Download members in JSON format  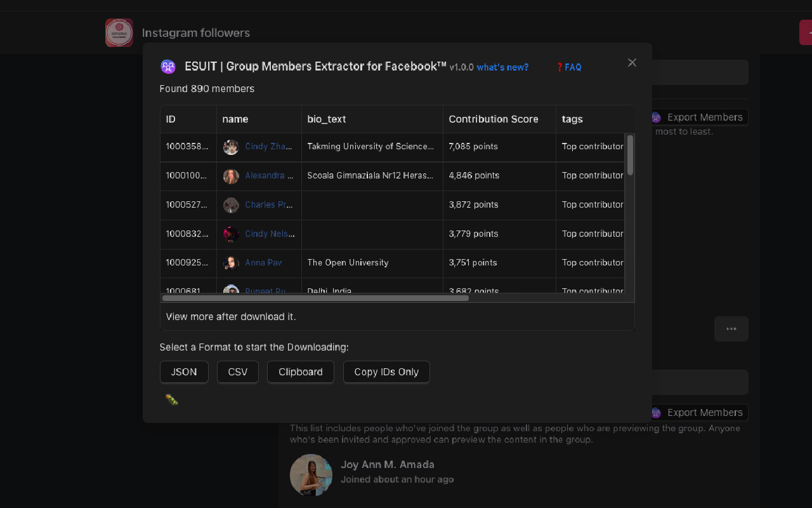tap(184, 372)
